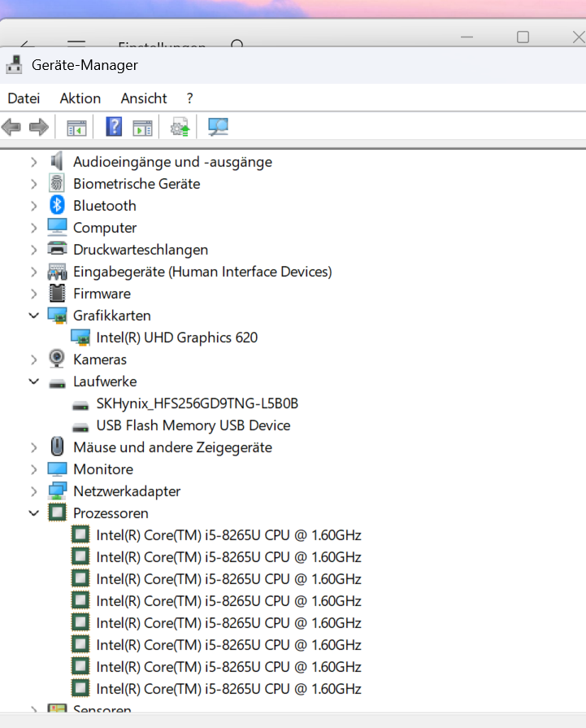Collapse the Prozessoren node
Viewport: 586px width, 728px height.
[33, 513]
